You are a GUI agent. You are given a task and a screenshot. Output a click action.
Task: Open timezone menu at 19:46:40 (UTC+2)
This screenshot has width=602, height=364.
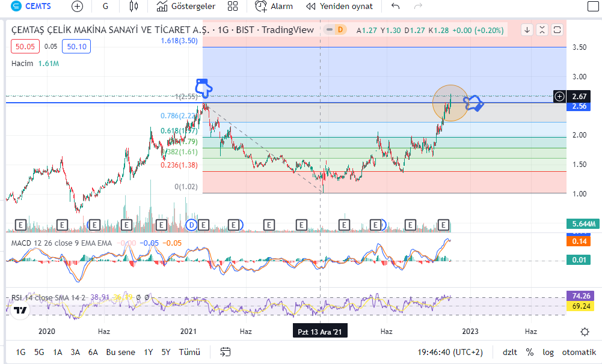(450, 352)
